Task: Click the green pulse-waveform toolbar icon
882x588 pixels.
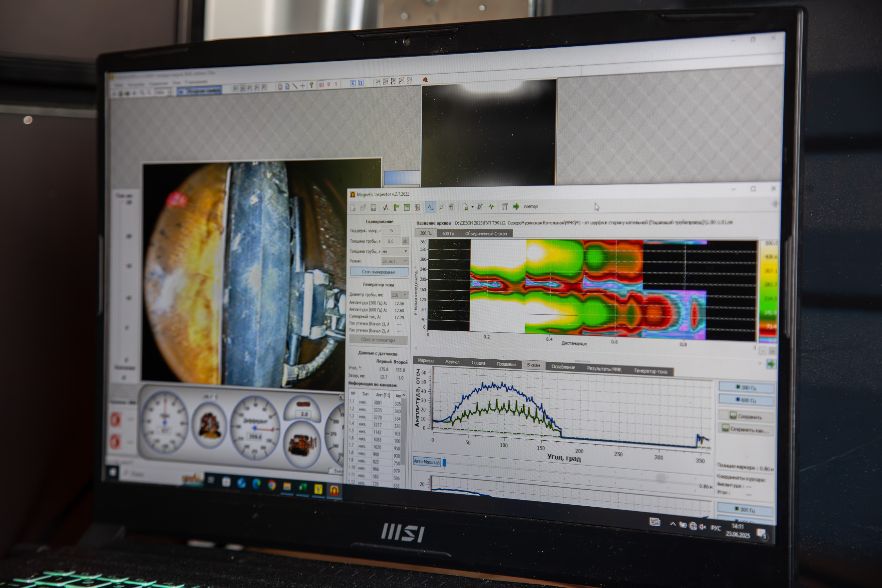Action: [492, 207]
